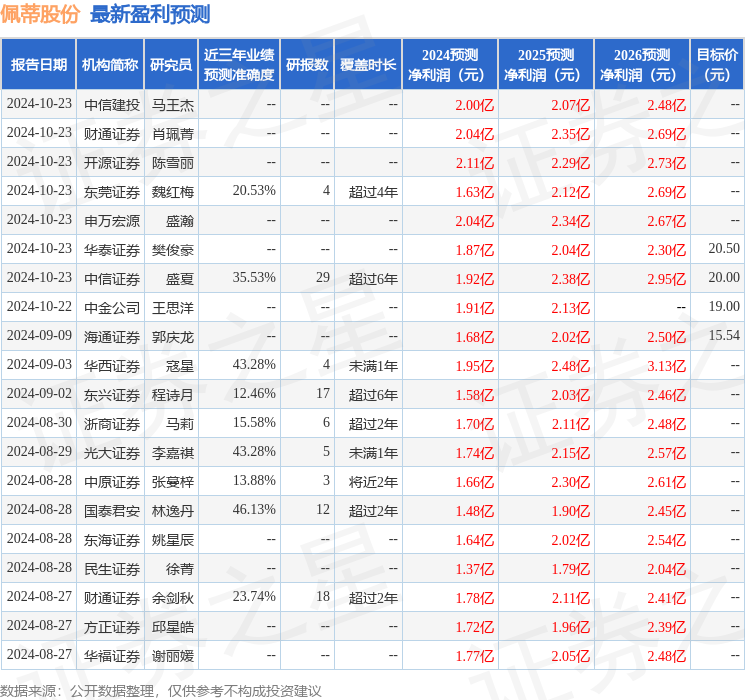This screenshot has height=700, width=745.
Task: Click date 2024-09-03
Action: 39,364
